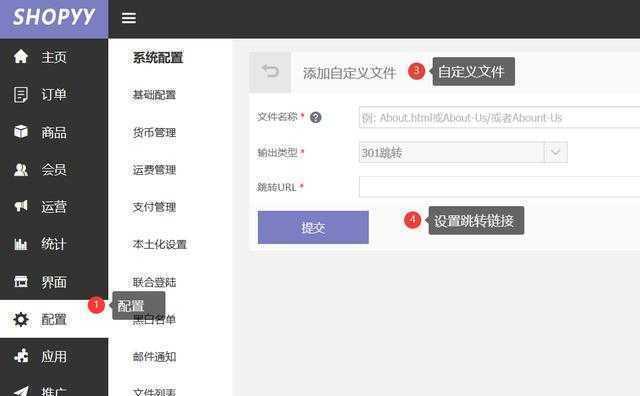
Task: Click the 输出类型 field label
Action: point(277,152)
